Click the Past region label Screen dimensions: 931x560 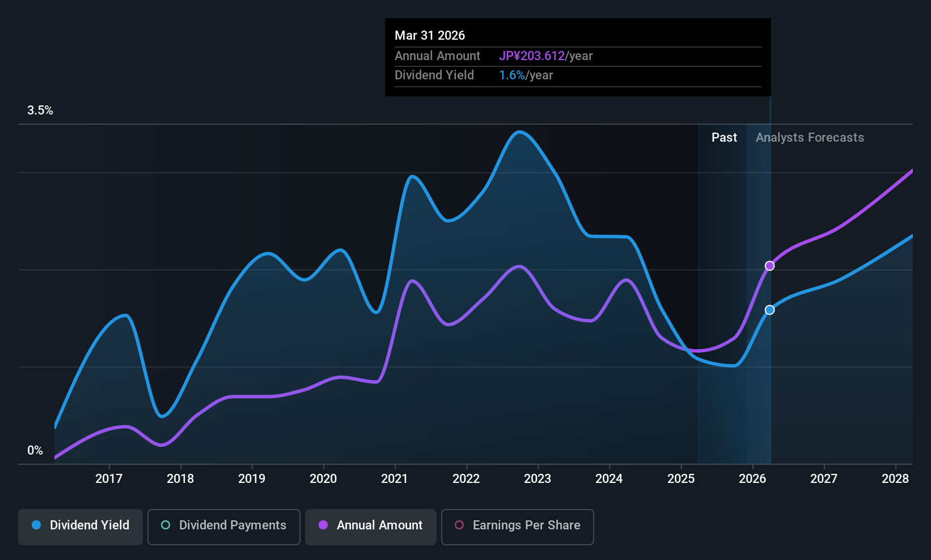pos(724,138)
